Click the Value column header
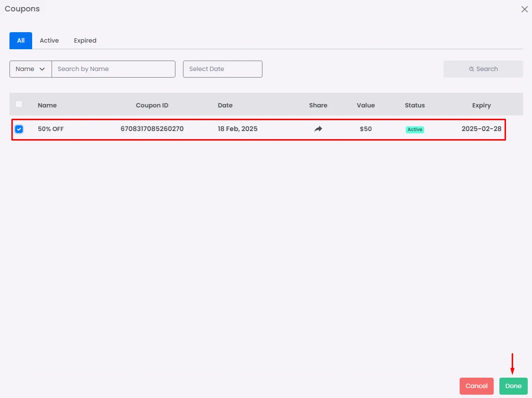The width and height of the screenshot is (532, 398). (x=366, y=105)
